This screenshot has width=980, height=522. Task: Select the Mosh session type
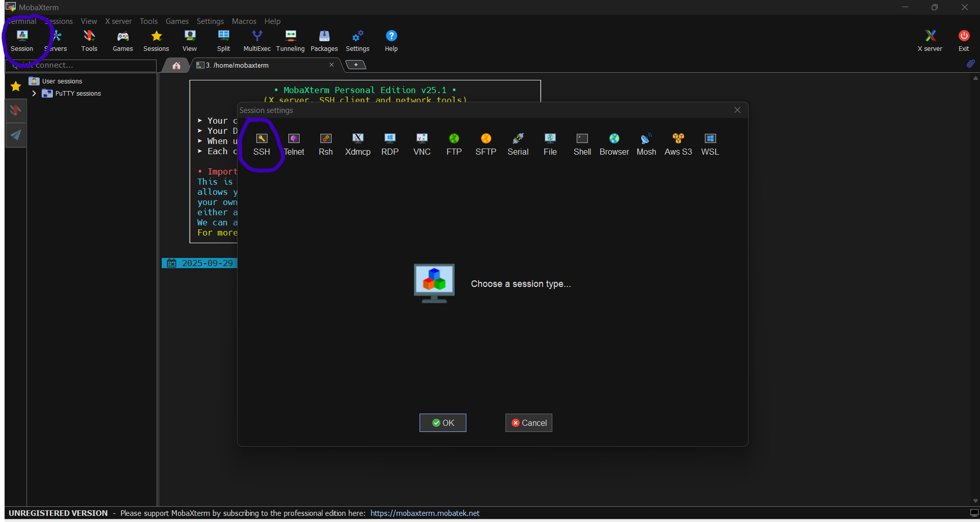pyautogui.click(x=646, y=144)
